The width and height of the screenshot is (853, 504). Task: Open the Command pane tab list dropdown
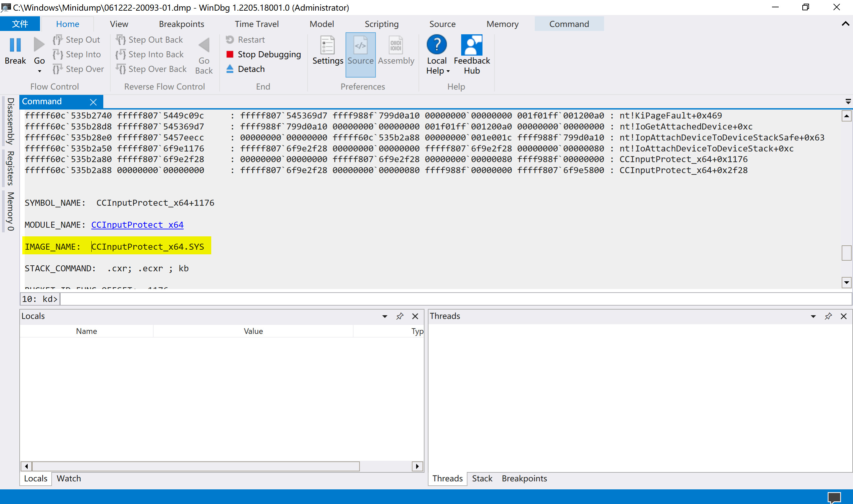(x=848, y=102)
